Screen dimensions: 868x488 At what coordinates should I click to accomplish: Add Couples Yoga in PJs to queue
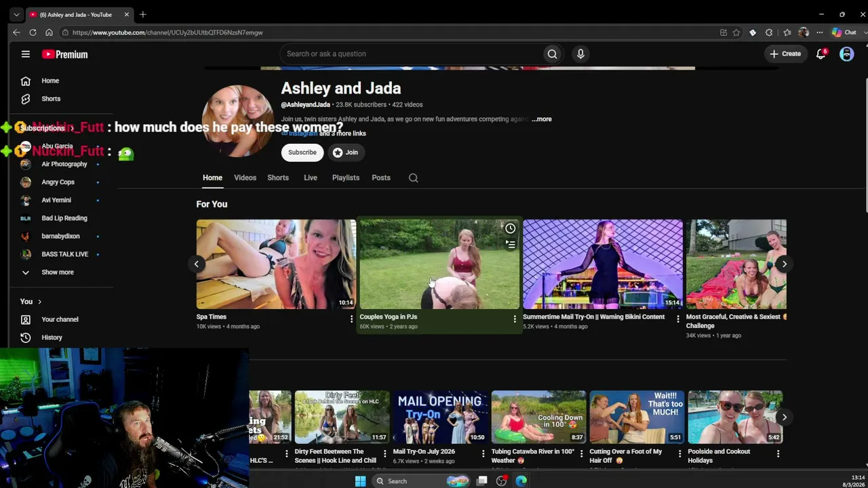[510, 244]
